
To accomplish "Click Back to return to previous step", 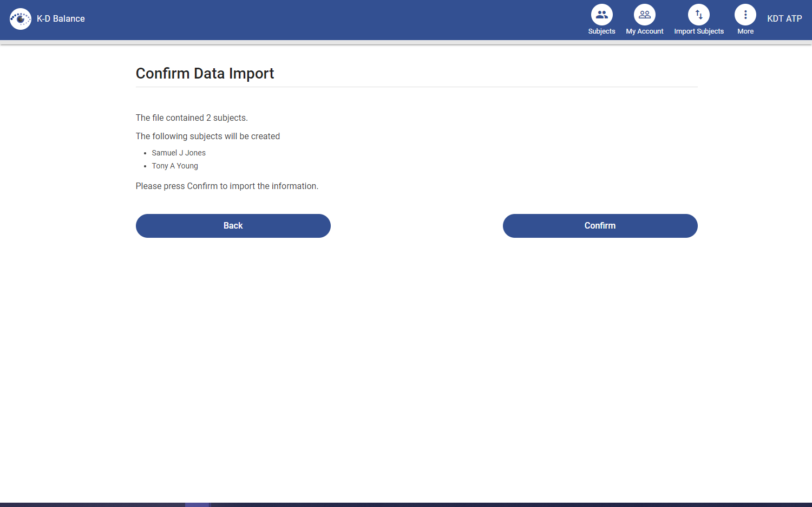I will pos(233,225).
